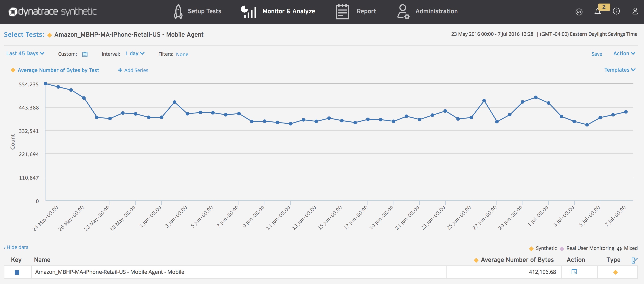Click the Count y-axis title
644x284 pixels.
coord(13,142)
